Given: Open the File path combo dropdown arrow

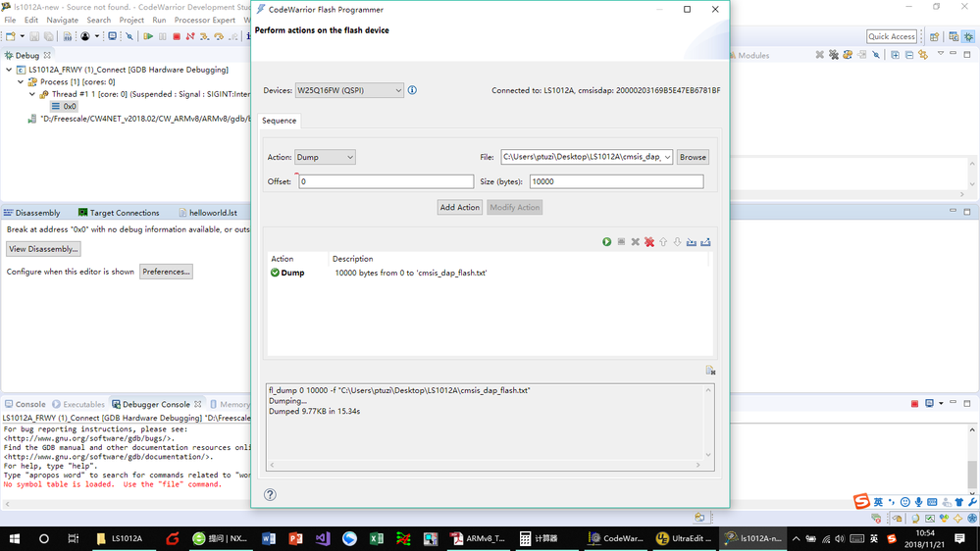Looking at the screenshot, I should (x=667, y=157).
